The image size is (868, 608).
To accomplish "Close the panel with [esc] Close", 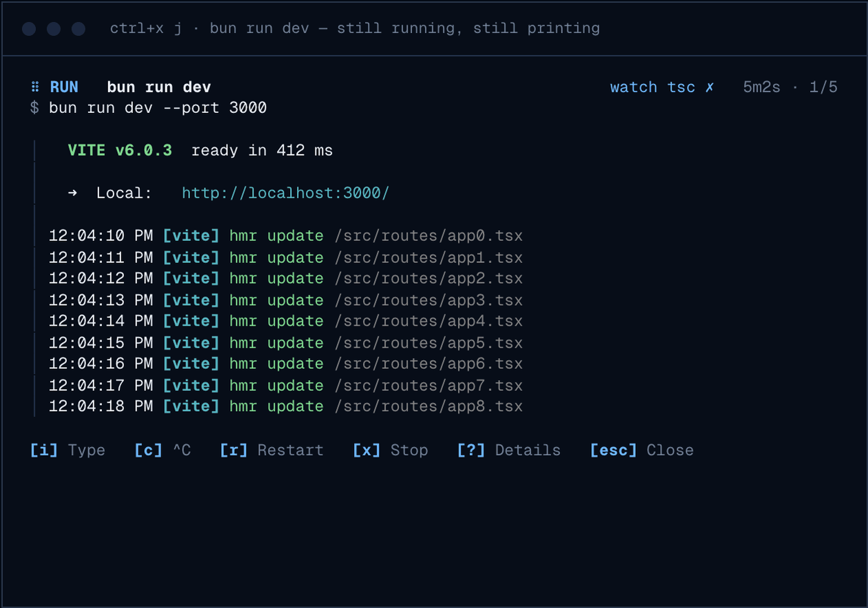I will pos(642,450).
